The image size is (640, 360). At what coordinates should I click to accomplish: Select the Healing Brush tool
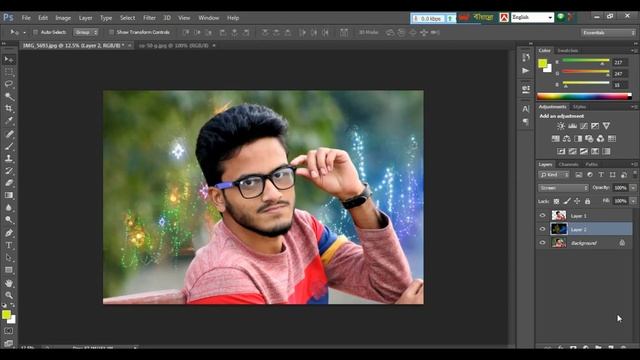9,134
